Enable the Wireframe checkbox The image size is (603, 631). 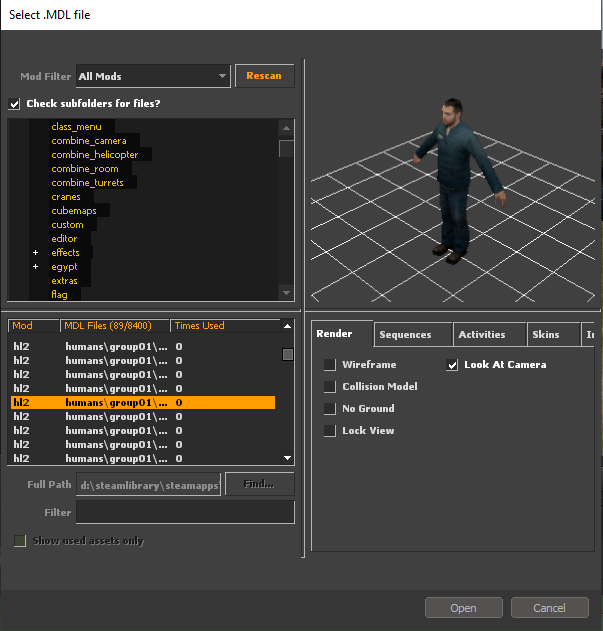tap(330, 365)
